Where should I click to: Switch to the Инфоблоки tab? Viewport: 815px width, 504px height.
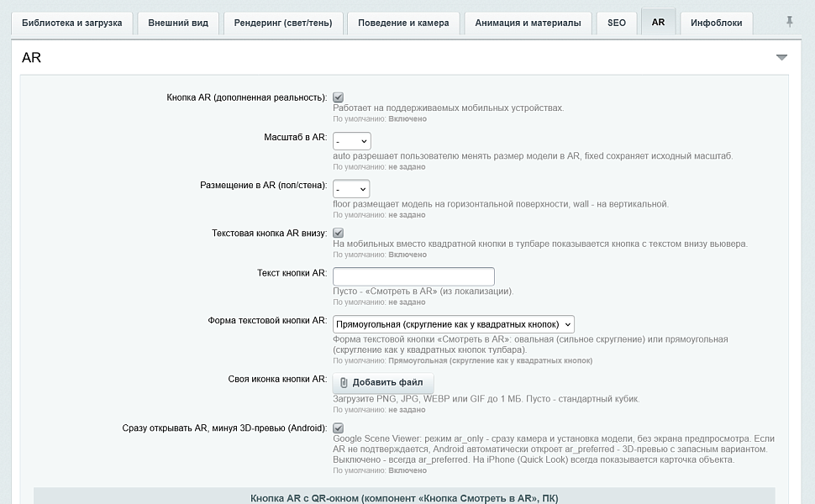point(716,23)
